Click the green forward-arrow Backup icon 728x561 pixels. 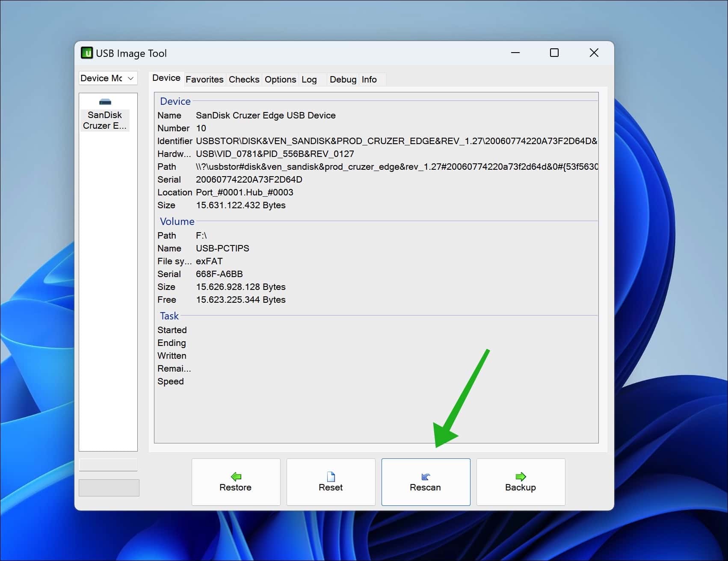[520, 476]
